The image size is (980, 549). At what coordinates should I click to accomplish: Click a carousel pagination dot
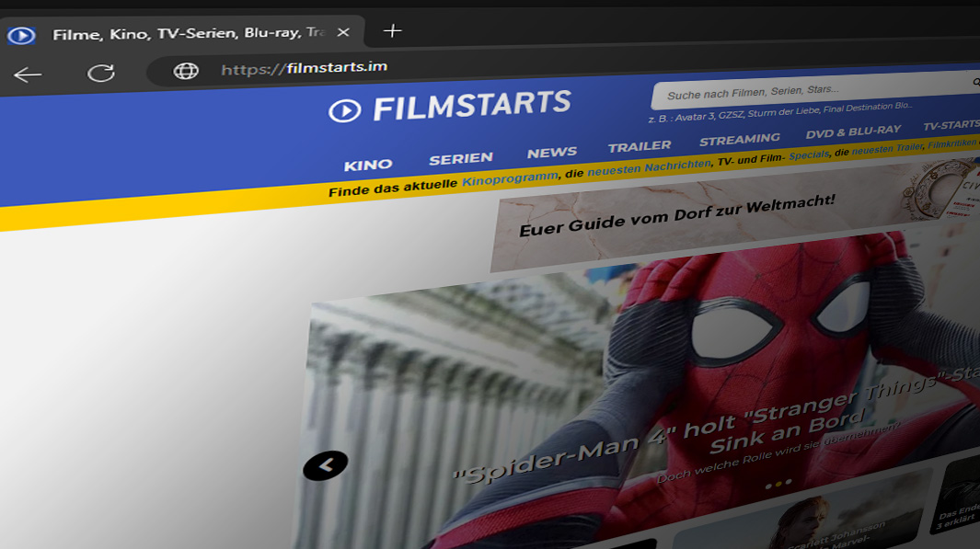click(778, 485)
